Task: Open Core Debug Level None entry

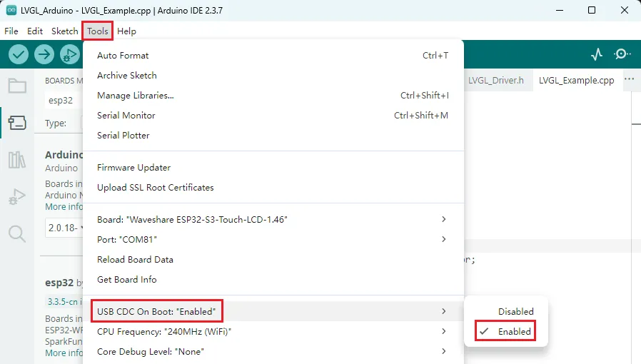Action: point(273,351)
